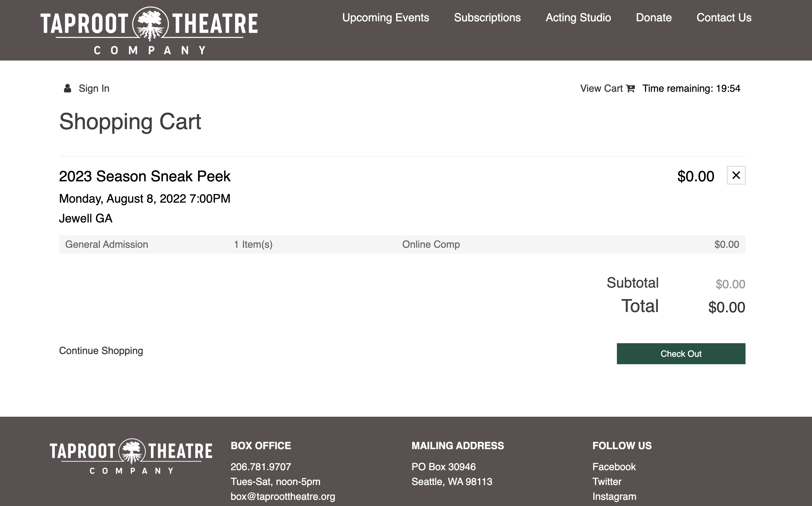Click the PO Box 30946 mailing address line
This screenshot has height=506, width=812.
pos(443,466)
